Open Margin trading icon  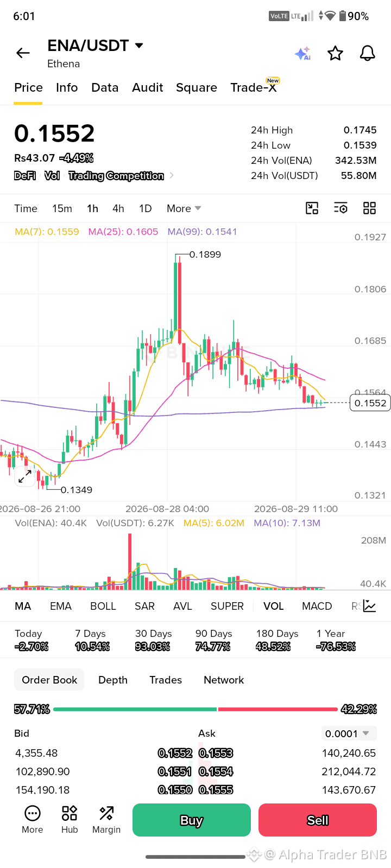(x=106, y=819)
